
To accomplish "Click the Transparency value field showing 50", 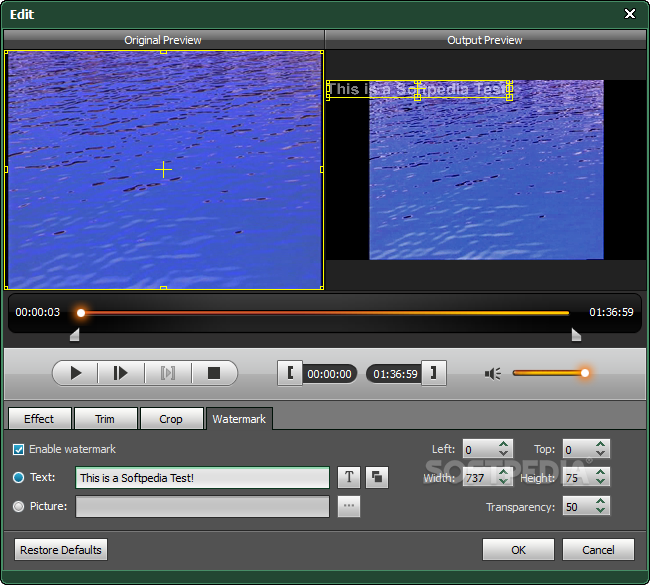I will tap(579, 507).
